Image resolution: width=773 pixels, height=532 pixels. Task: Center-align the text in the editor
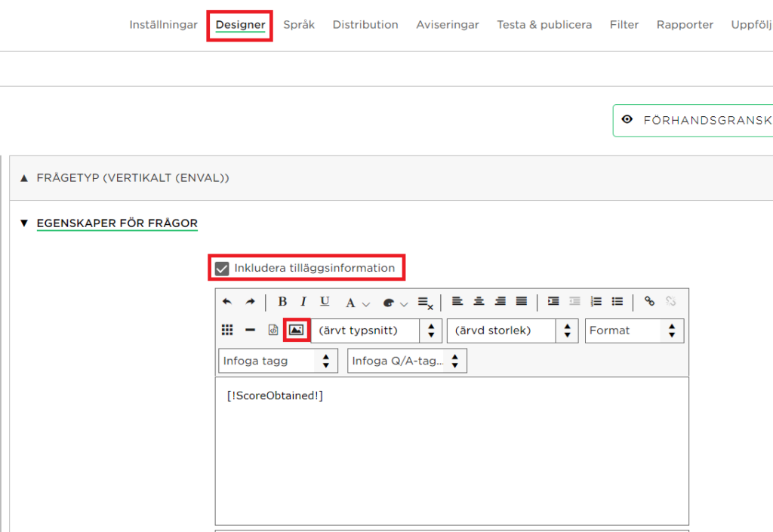click(x=479, y=302)
